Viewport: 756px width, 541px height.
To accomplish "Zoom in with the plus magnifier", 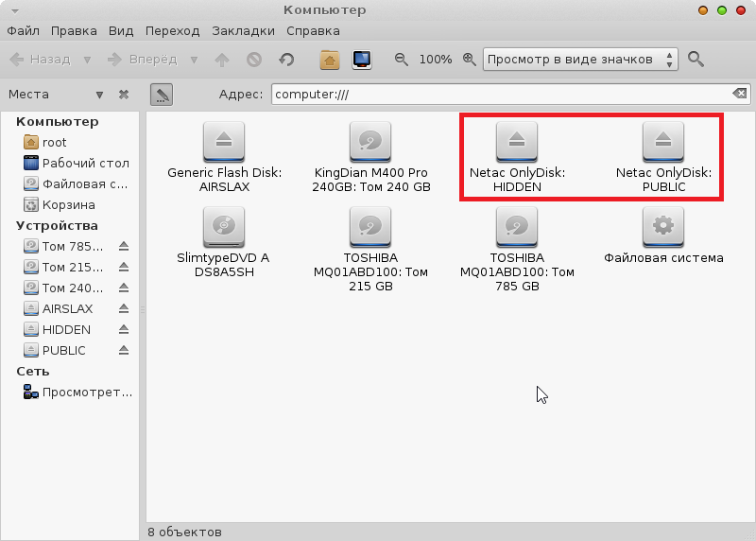I will [469, 60].
